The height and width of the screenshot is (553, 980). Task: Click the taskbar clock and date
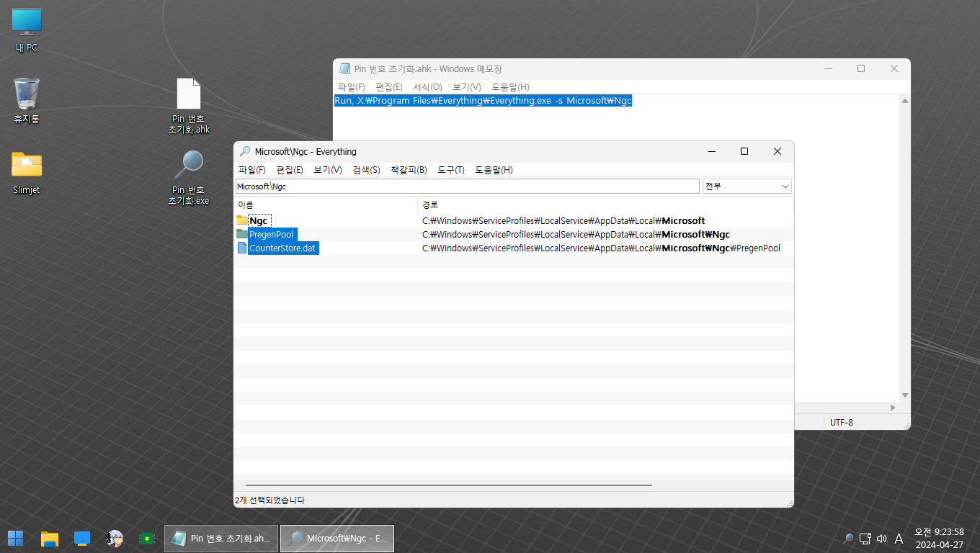[939, 538]
